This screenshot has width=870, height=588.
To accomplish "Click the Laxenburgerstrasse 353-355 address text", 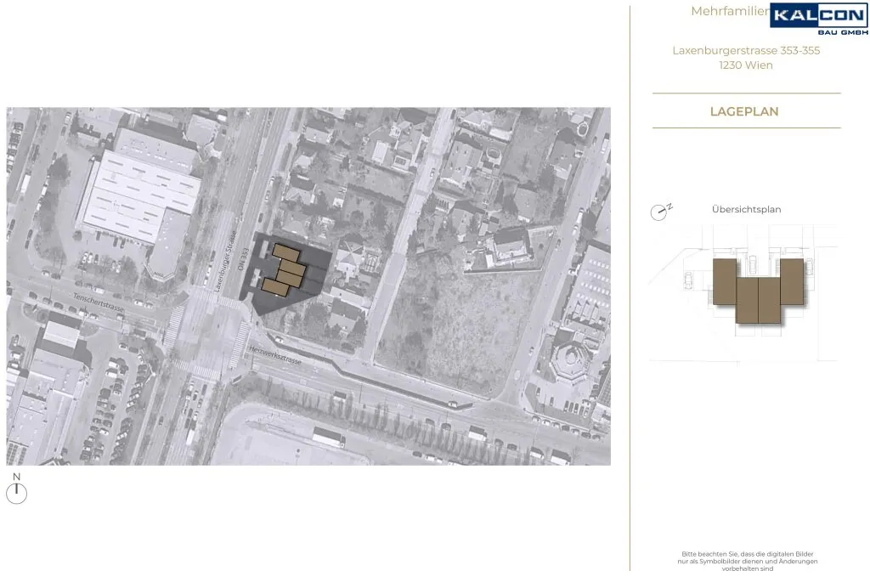I will coord(746,50).
